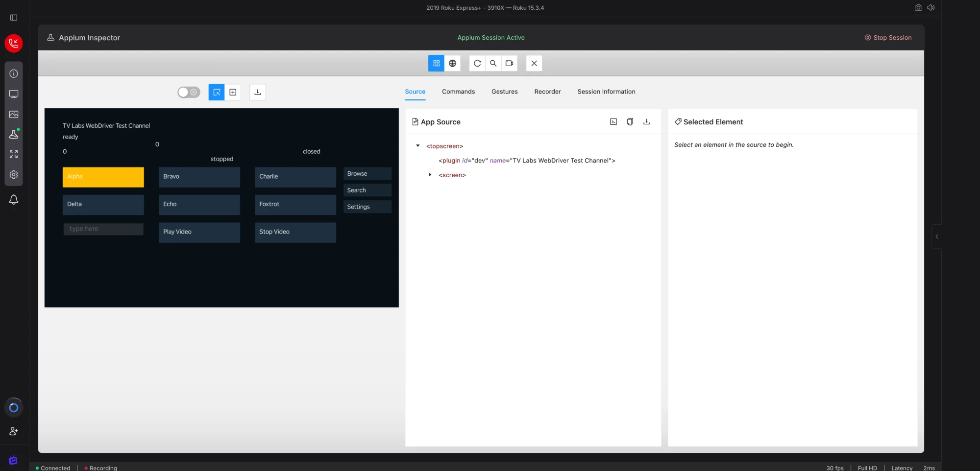Toggle audio with the top-right speaker icon

931,8
